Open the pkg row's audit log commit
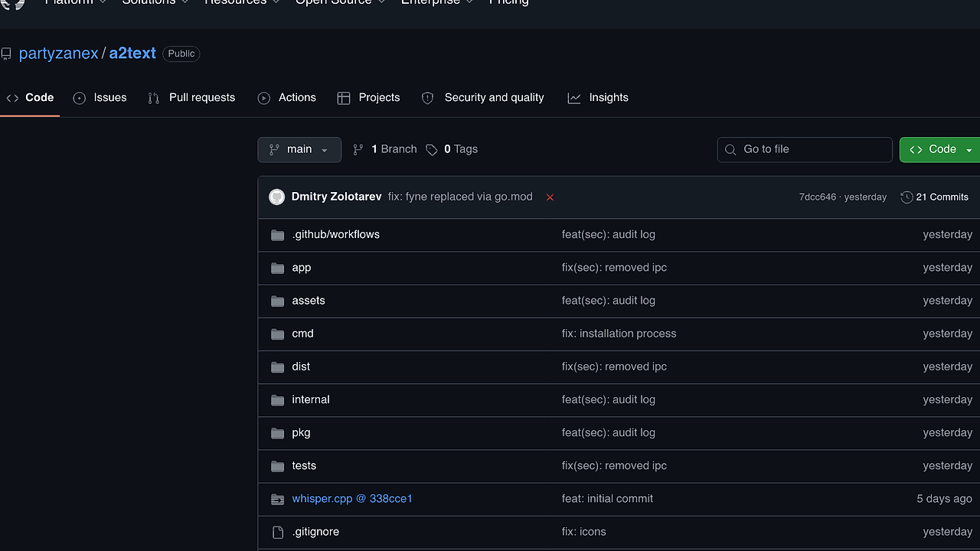This screenshot has height=551, width=980. tap(609, 432)
